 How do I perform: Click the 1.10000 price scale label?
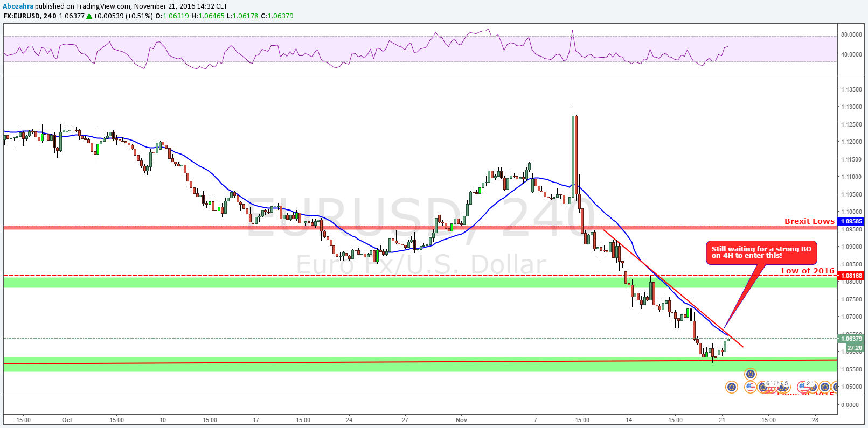pyautogui.click(x=852, y=212)
